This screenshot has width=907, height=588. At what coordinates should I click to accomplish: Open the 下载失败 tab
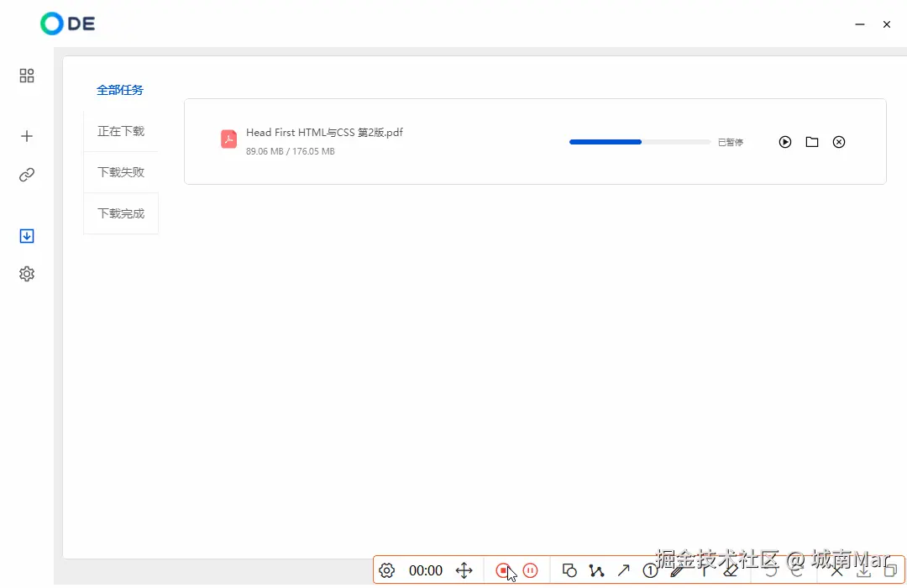click(x=121, y=172)
